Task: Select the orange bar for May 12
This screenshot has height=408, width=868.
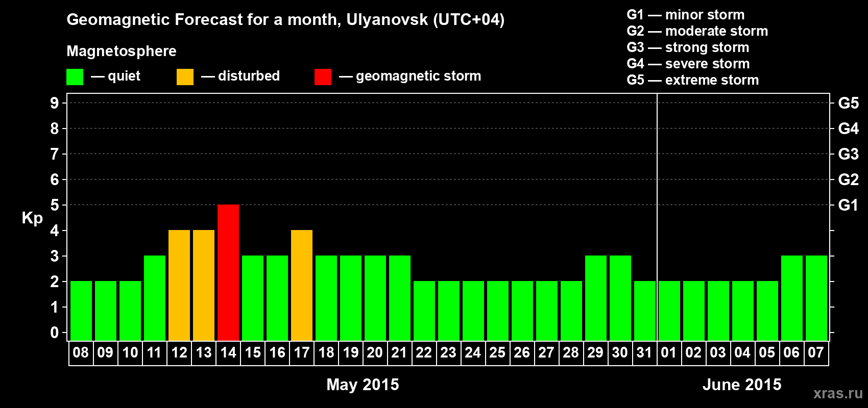Action: tap(179, 285)
